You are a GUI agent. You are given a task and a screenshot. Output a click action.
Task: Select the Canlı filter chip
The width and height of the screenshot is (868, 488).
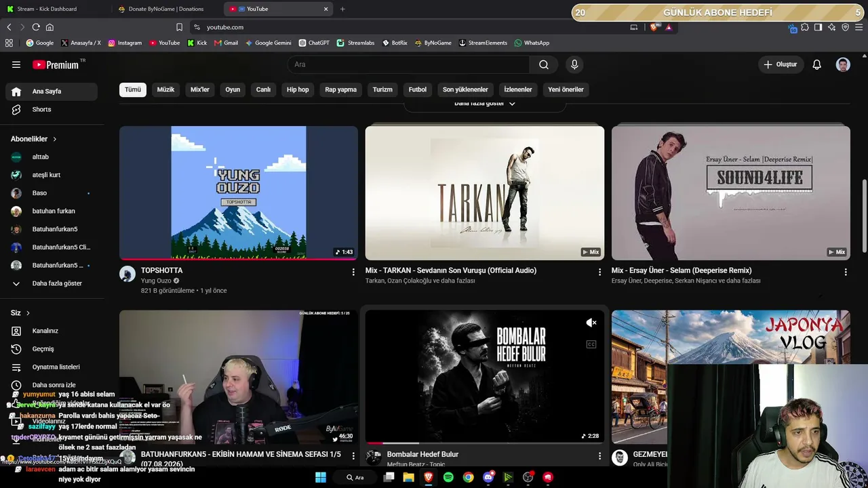click(x=263, y=89)
